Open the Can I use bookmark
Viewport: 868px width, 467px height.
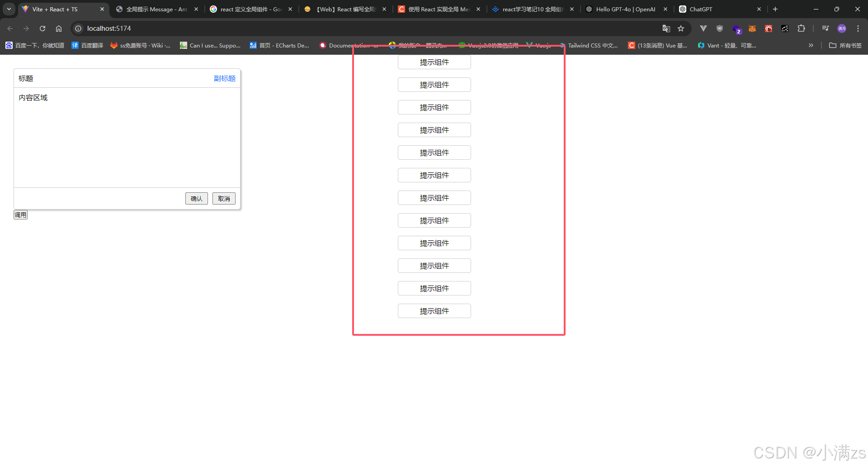(210, 45)
